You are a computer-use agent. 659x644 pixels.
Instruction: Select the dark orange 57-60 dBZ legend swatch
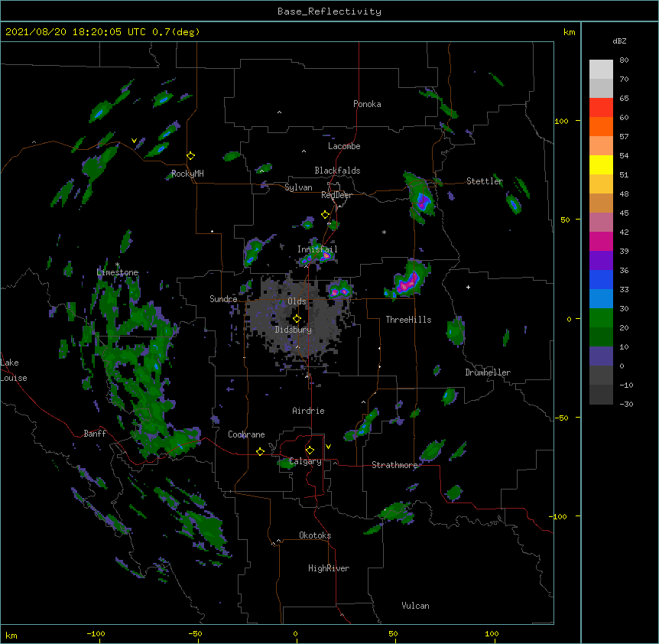coord(601,126)
